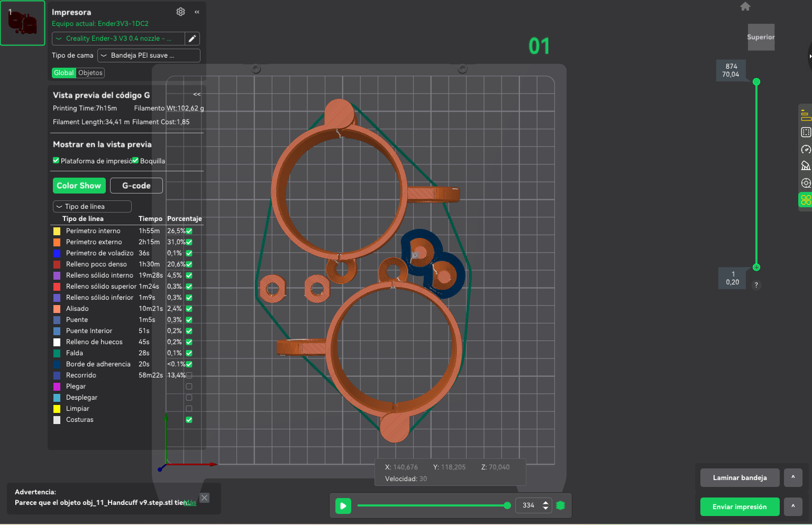Image resolution: width=812 pixels, height=525 pixels.
Task: Toggle Boquilla checkbox
Action: tap(135, 161)
